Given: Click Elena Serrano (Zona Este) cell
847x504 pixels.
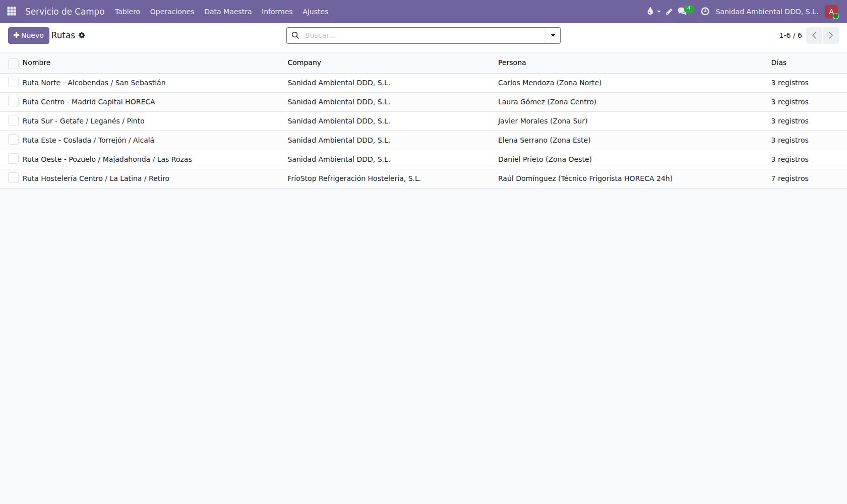Looking at the screenshot, I should coord(544,140).
